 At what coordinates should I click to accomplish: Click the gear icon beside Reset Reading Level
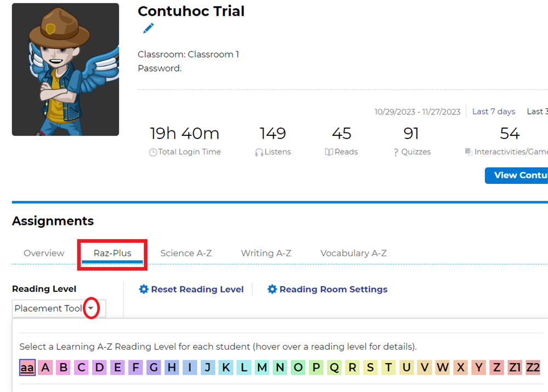[144, 289]
